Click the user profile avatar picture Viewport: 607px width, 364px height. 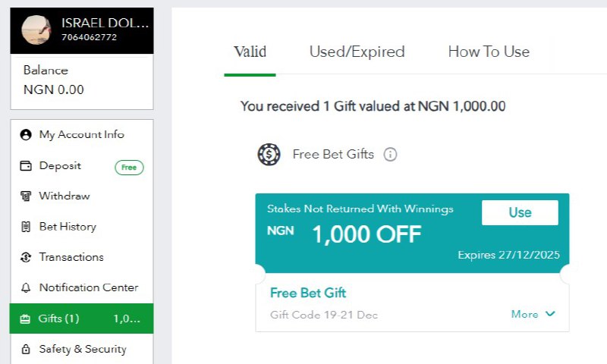[x=36, y=30]
